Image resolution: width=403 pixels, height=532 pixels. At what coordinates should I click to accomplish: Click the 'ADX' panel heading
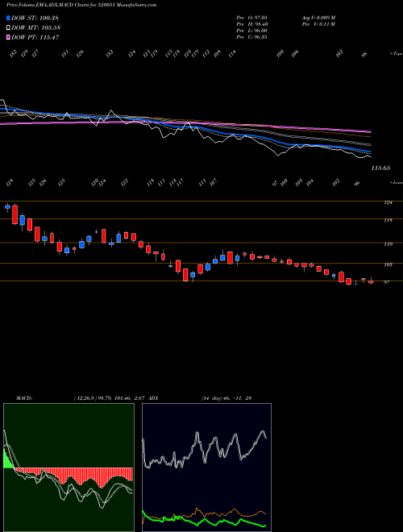click(154, 397)
